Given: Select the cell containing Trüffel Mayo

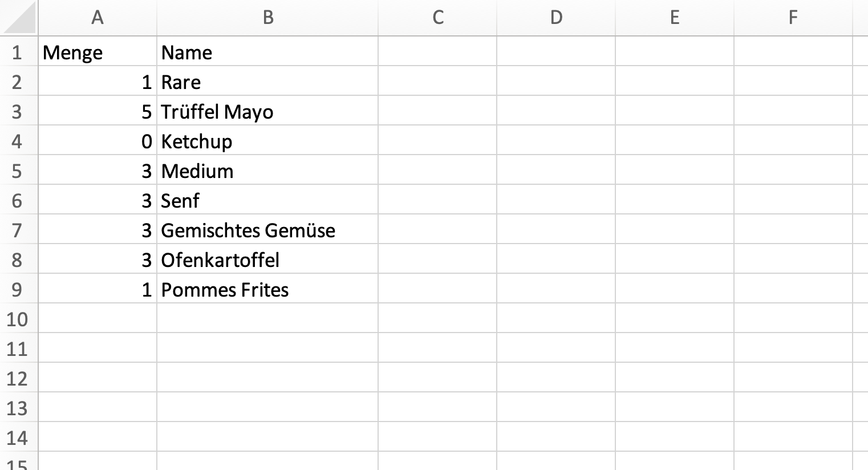Looking at the screenshot, I should tap(267, 111).
